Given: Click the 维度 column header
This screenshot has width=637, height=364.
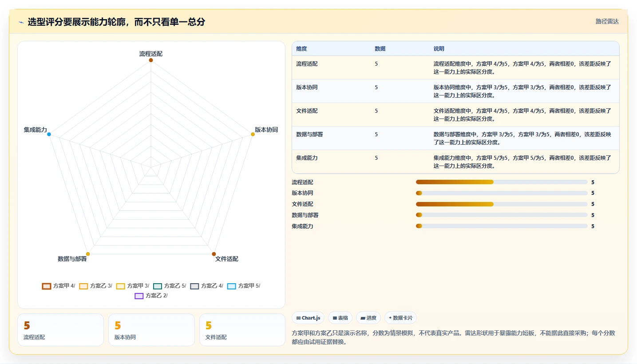Looking at the screenshot, I should 302,49.
